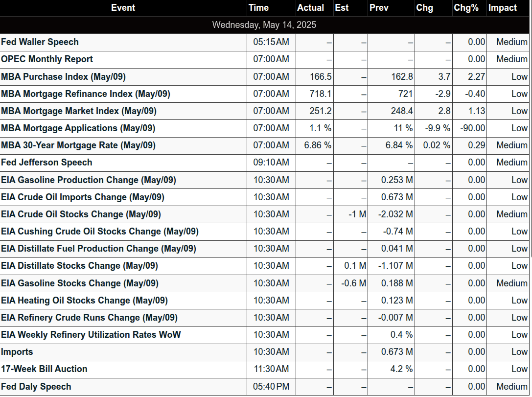Screen dimensions: 532x397
Task: Click the 6.84 % previous value
Action: point(399,145)
